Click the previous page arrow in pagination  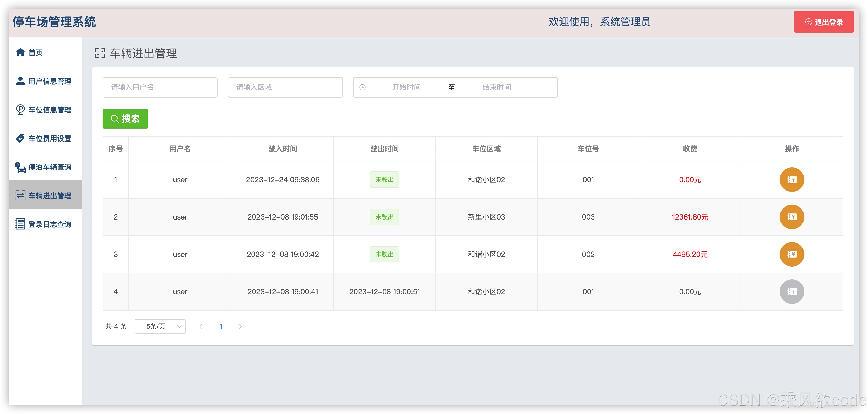point(201,326)
